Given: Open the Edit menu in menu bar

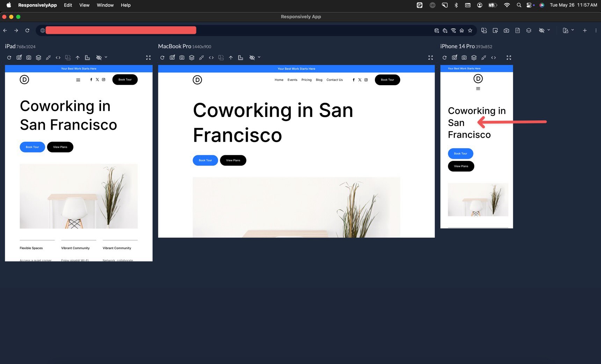Looking at the screenshot, I should 68,5.
